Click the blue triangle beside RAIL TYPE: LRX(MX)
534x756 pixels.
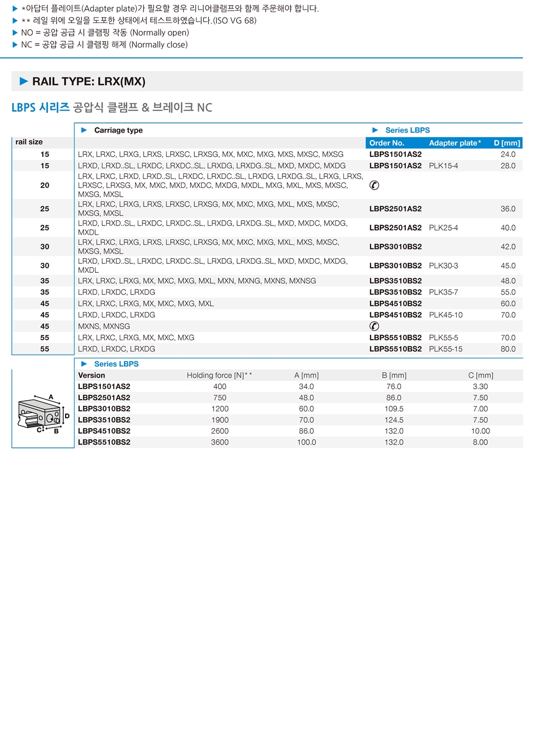pos(23,81)
